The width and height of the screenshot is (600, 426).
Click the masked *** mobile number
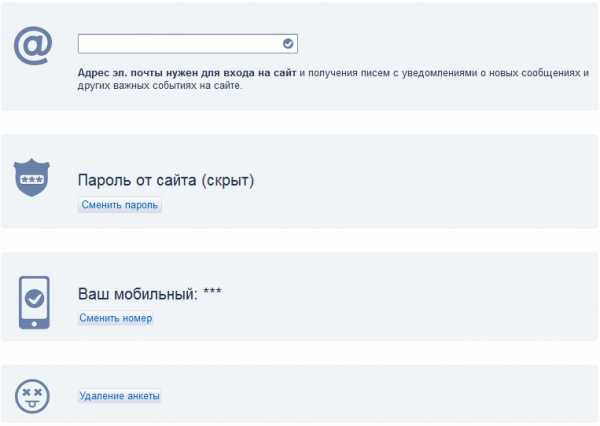pos(212,294)
